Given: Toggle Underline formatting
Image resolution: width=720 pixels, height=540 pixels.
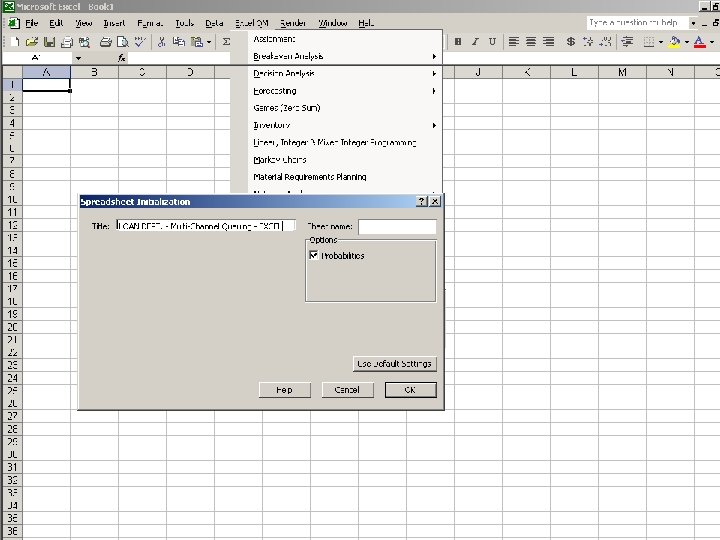Looking at the screenshot, I should click(492, 42).
